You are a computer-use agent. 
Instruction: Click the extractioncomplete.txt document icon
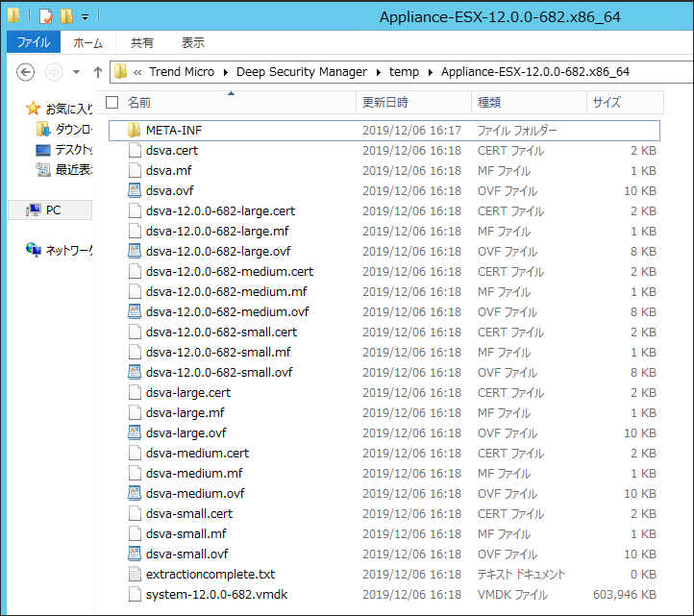pos(135,574)
